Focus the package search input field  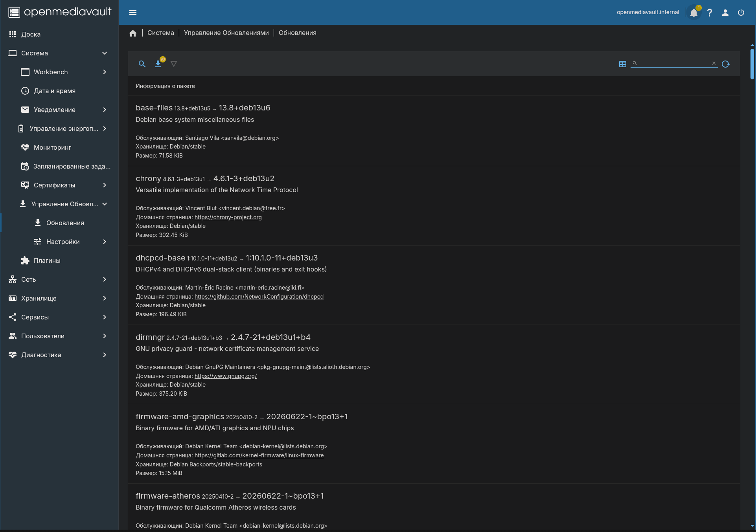(674, 63)
